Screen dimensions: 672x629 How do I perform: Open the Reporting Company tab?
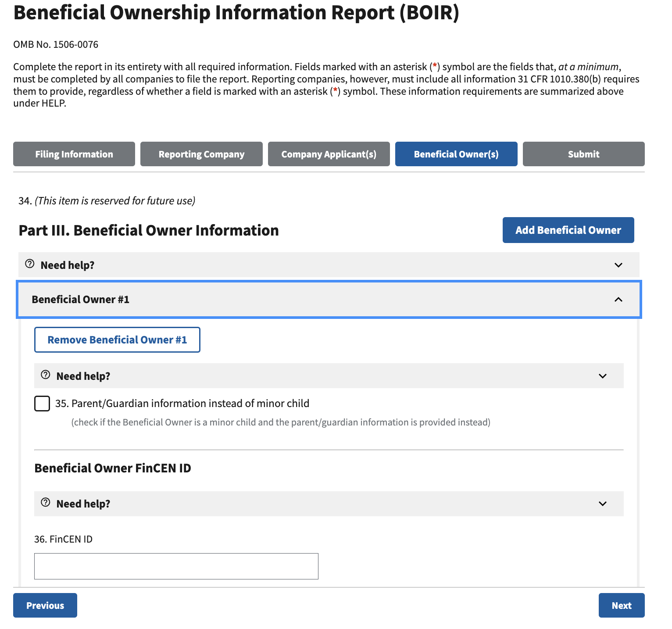tap(201, 154)
